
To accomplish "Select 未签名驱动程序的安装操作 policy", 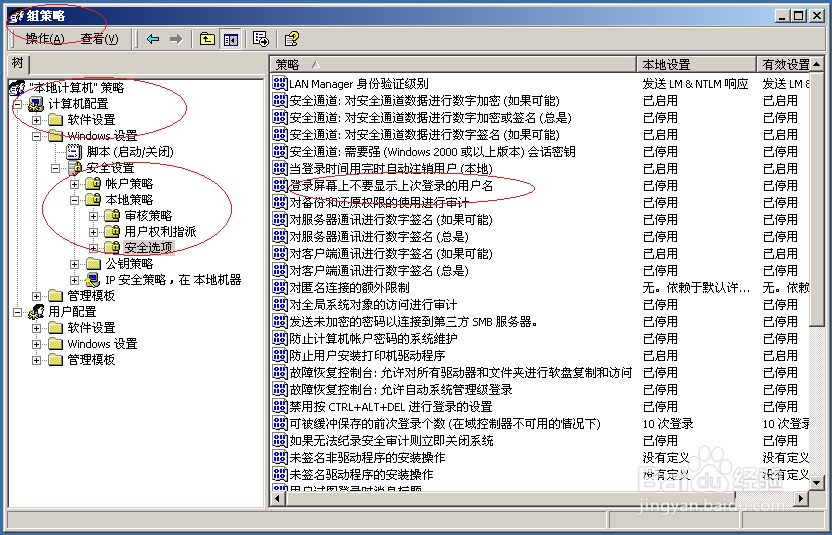I will [x=361, y=474].
